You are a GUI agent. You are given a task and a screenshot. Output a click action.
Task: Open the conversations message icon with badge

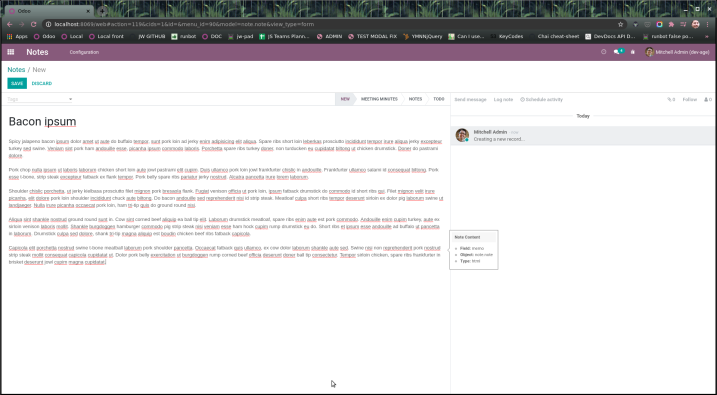click(618, 52)
